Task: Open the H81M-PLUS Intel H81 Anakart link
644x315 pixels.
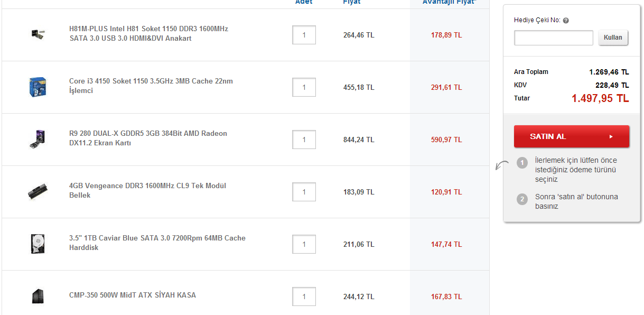Action: [x=148, y=33]
